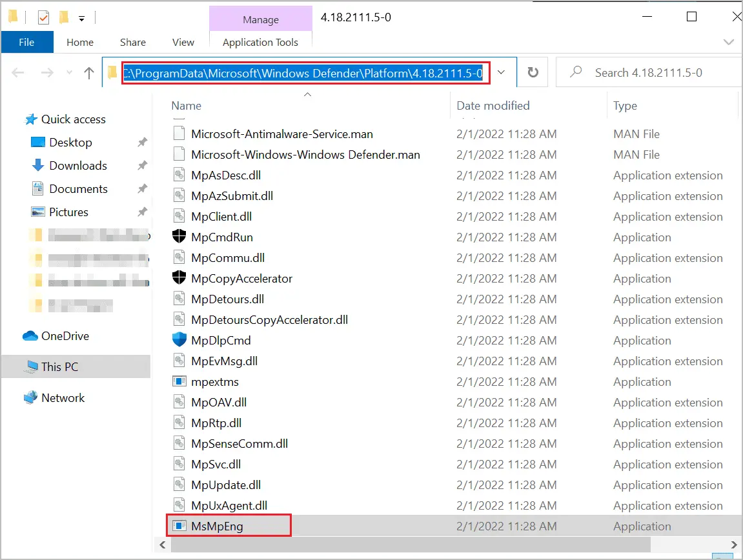This screenshot has height=560, width=743.
Task: Go back to the previous folder
Action: point(18,72)
